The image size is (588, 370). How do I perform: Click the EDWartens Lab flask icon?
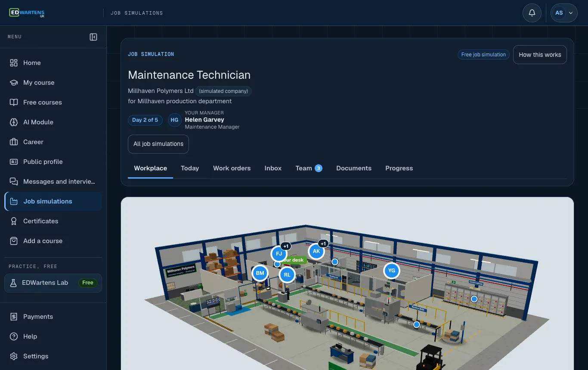(13, 283)
